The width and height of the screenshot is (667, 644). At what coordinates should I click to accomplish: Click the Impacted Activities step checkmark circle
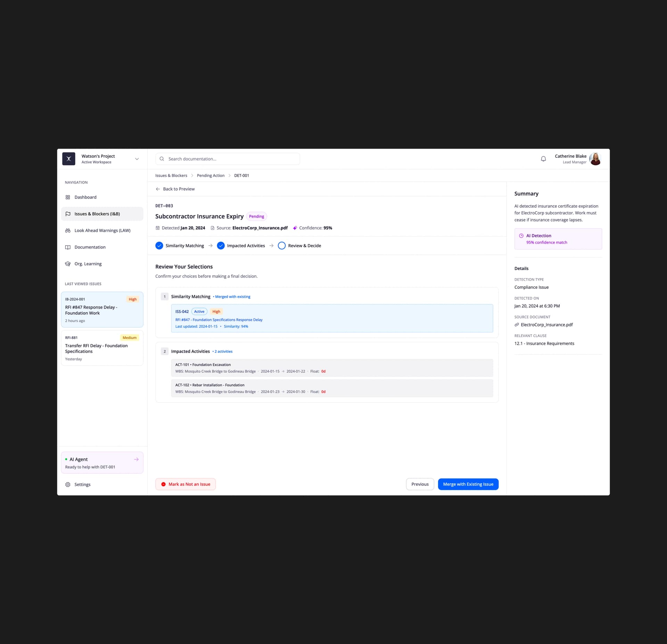coord(221,246)
